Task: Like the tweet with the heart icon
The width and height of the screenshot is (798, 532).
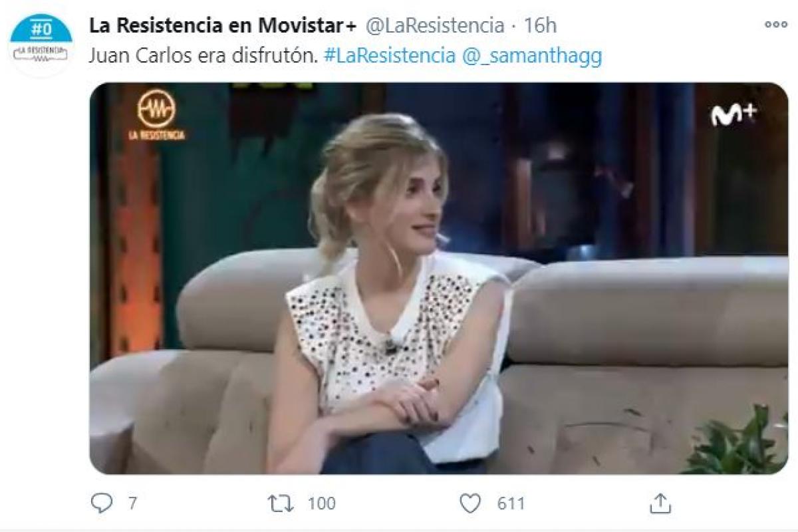Action: 470,503
